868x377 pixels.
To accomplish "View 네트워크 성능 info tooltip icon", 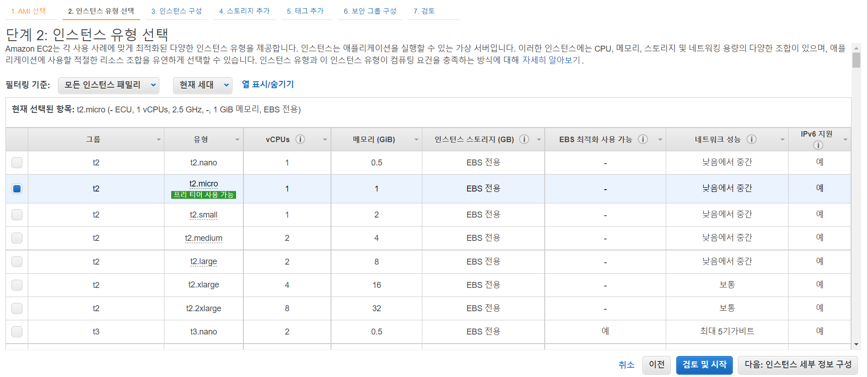I will pos(752,139).
